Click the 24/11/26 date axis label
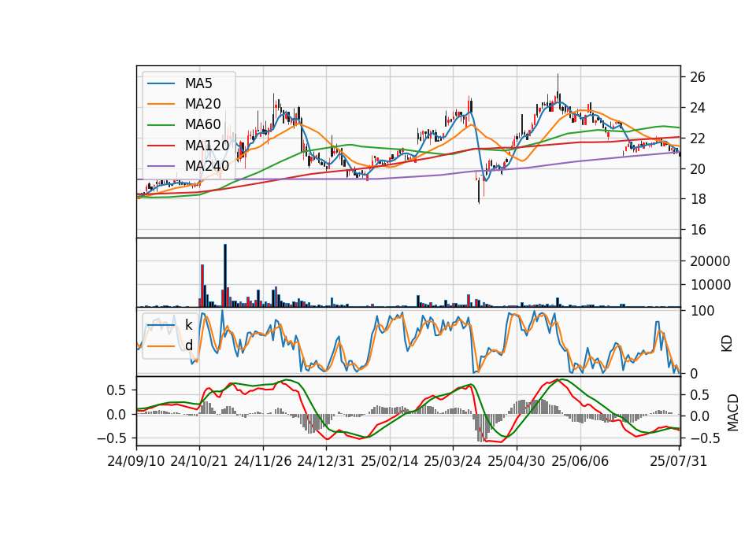Viewport: 756px width, 543px height. click(x=263, y=461)
